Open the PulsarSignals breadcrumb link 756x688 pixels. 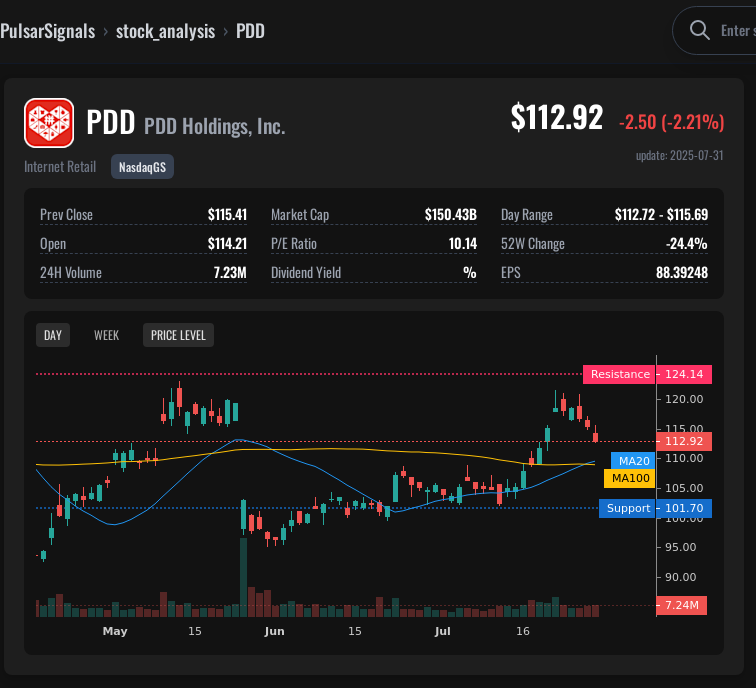(x=48, y=31)
